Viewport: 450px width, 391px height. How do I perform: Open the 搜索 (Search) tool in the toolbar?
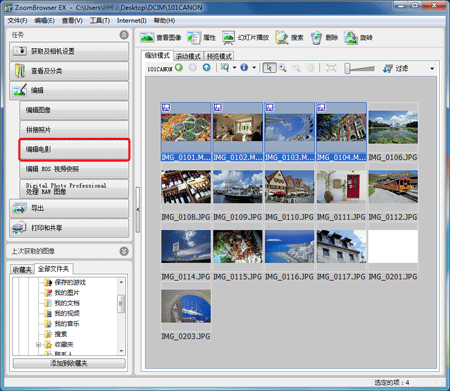pos(289,38)
